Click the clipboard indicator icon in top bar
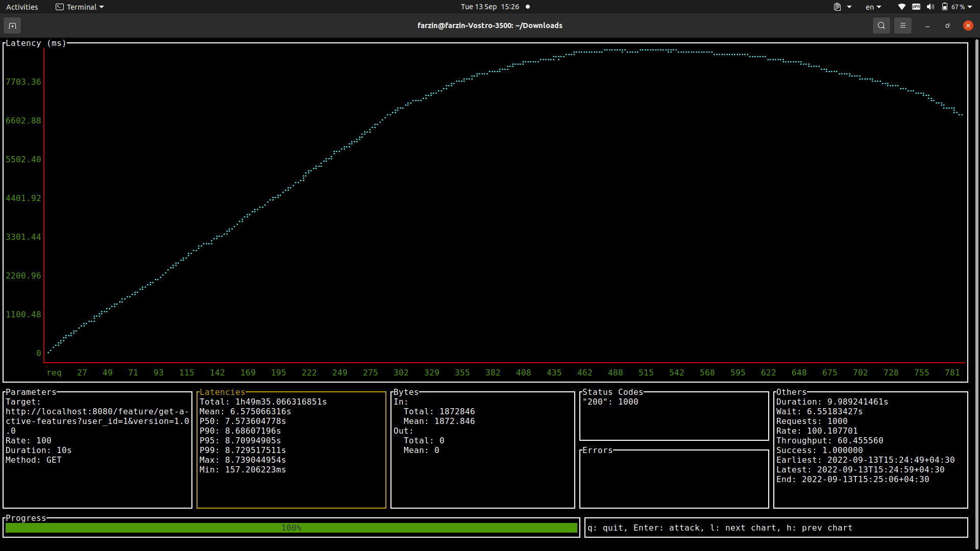Image resolution: width=980 pixels, height=551 pixels. [x=838, y=7]
